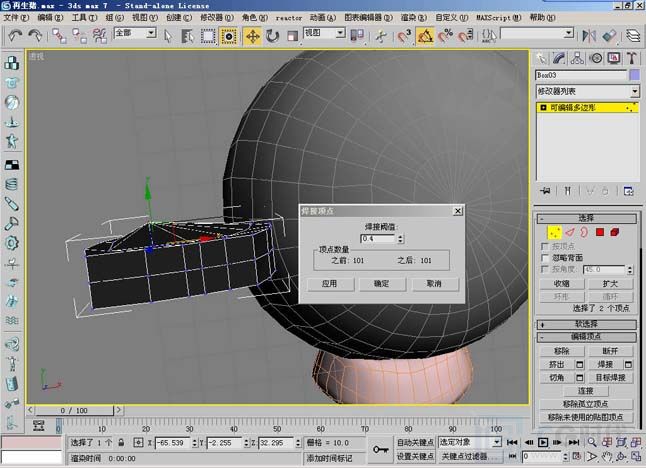
Task: Open the MAXScript menu
Action: [x=499, y=17]
